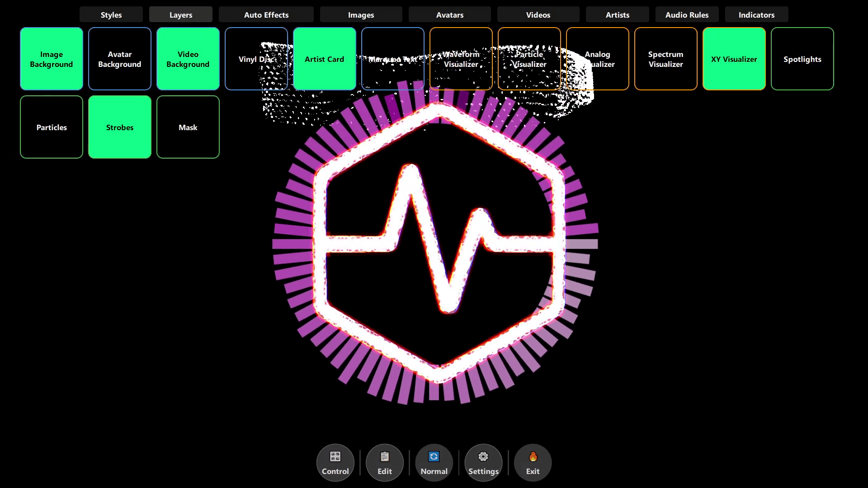Disable the XY Visualizer layer
The height and width of the screenshot is (488, 868).
(x=734, y=59)
